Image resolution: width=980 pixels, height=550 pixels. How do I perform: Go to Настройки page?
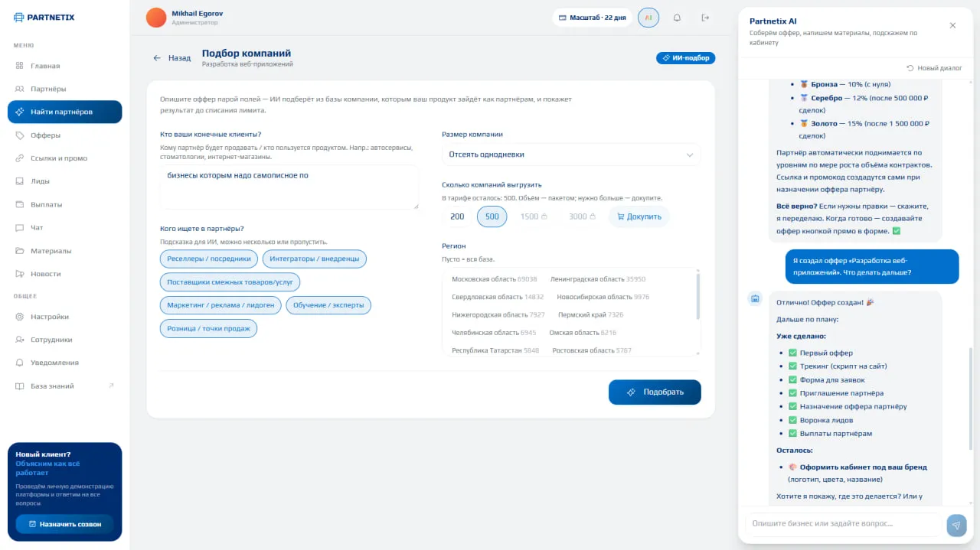(64, 317)
